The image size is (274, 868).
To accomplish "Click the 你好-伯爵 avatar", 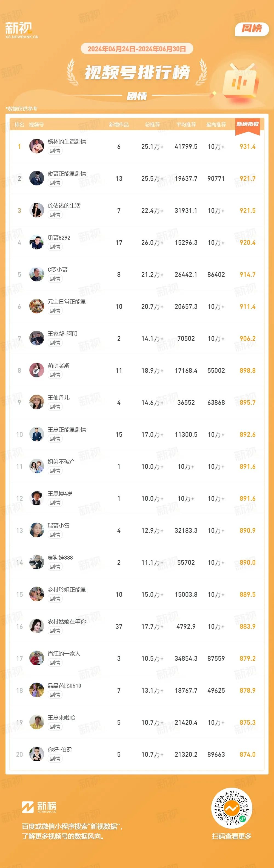I will tap(36, 754).
